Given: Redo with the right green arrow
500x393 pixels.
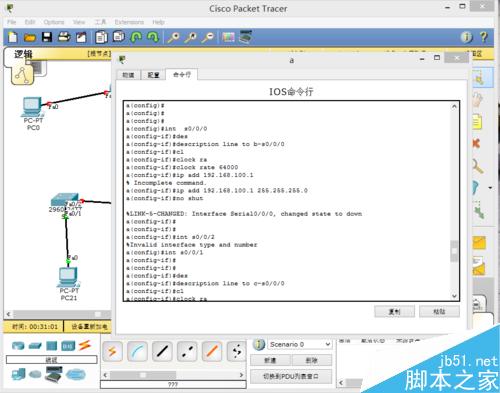Looking at the screenshot, I should 153,37.
